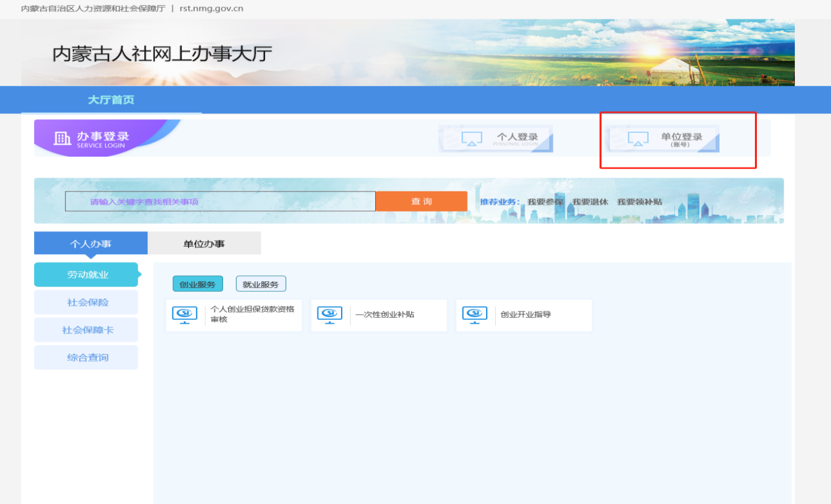Open the 我要退休 recommended link
Screen dimensions: 831x504
590,202
